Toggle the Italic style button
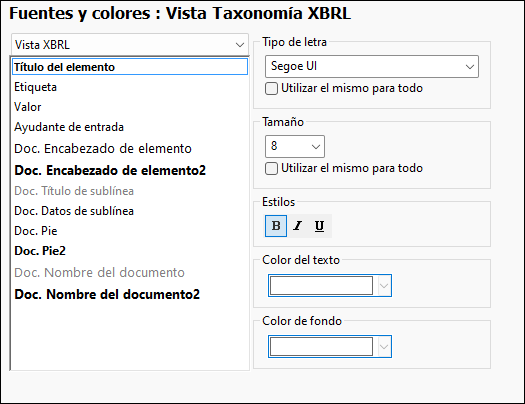 [x=298, y=226]
